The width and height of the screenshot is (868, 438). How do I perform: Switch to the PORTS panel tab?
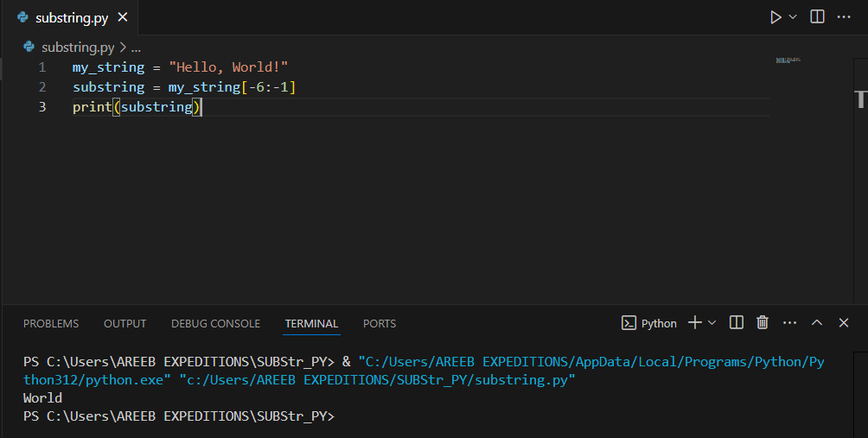click(x=380, y=323)
